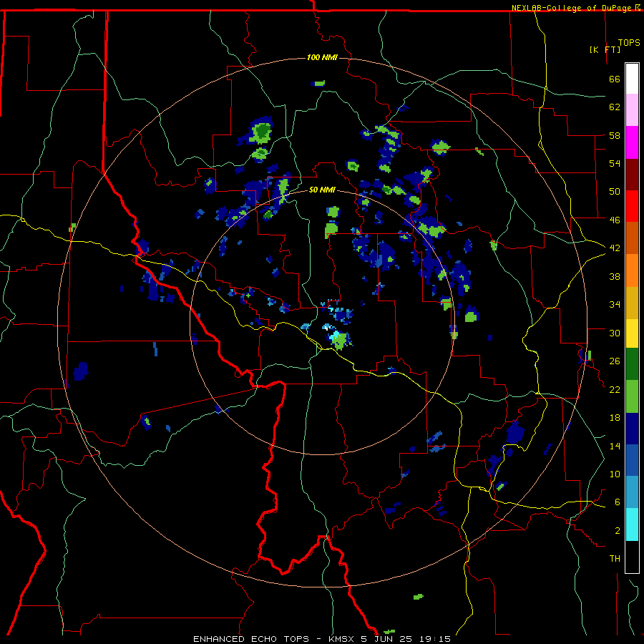Click the 62 legend value
The image size is (644, 644).
pos(615,107)
